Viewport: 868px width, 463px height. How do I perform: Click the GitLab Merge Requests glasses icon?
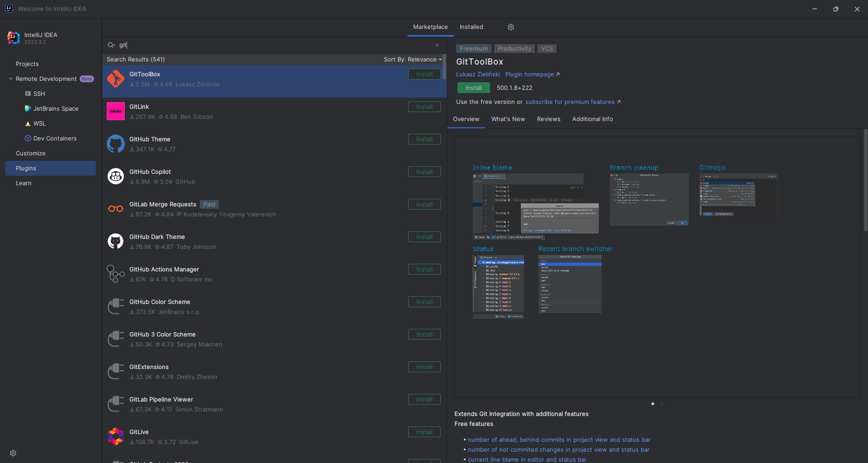click(x=116, y=209)
